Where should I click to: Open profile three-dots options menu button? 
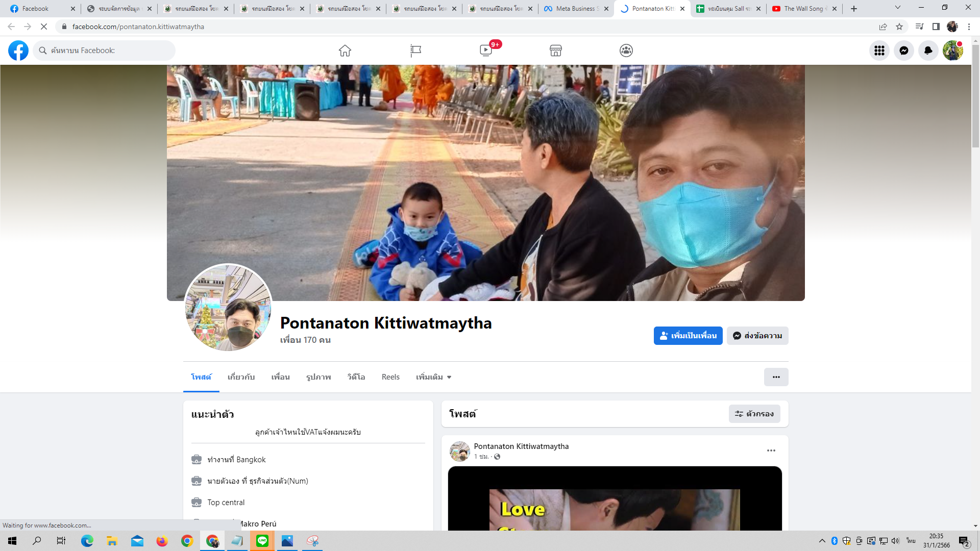tap(776, 377)
